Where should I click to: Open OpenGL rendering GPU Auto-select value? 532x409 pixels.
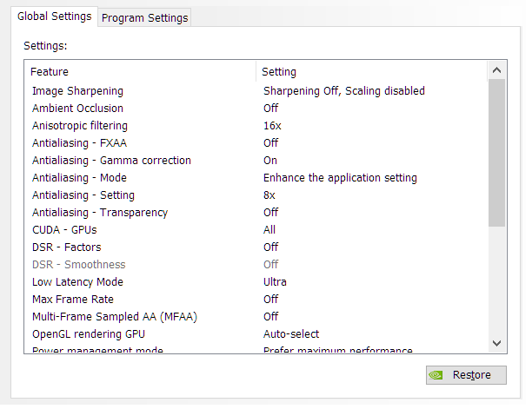pos(291,333)
